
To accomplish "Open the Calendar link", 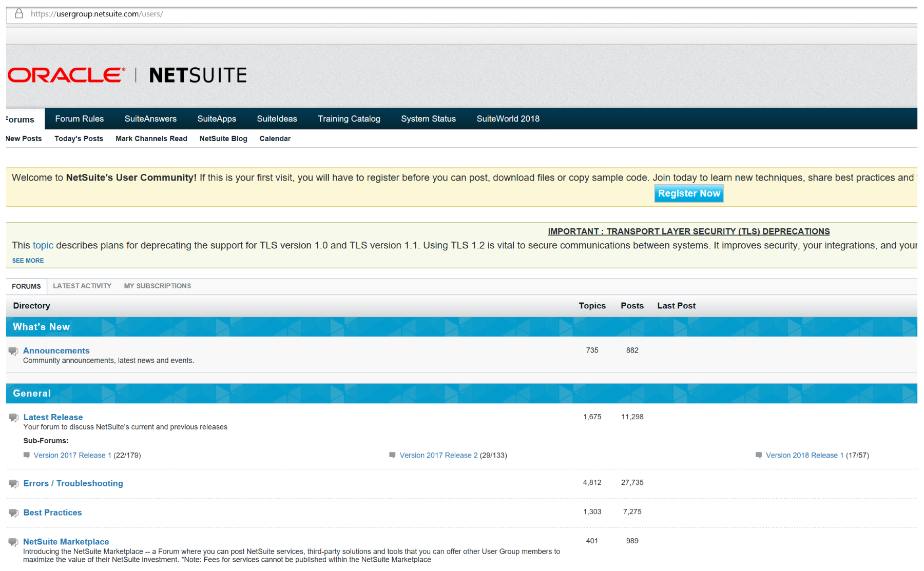I will 275,139.
